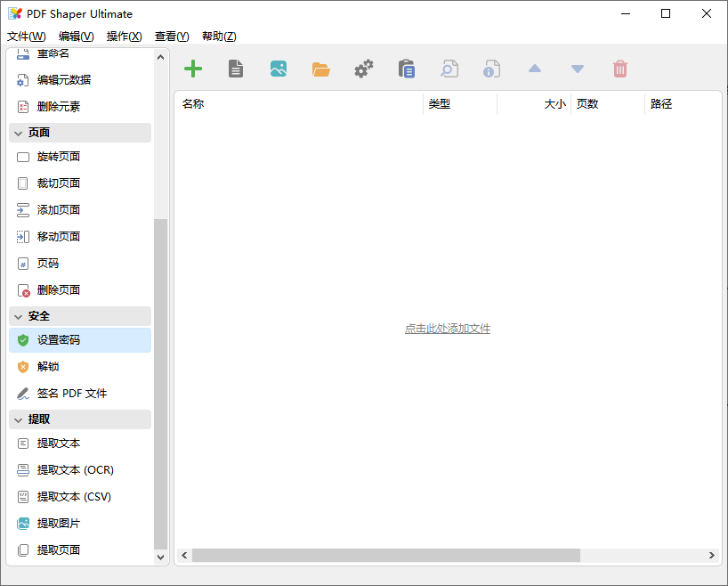Click the orange open folder icon

pyautogui.click(x=321, y=69)
